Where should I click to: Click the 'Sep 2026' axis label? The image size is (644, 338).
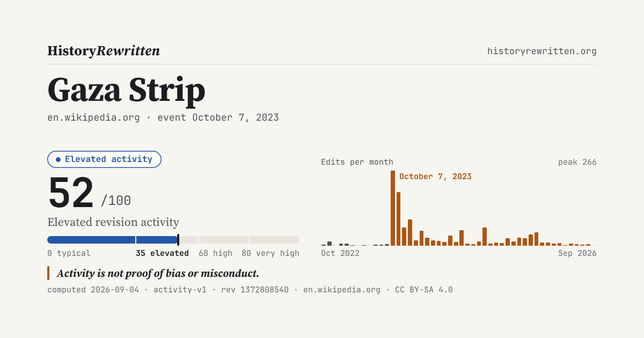[577, 253]
